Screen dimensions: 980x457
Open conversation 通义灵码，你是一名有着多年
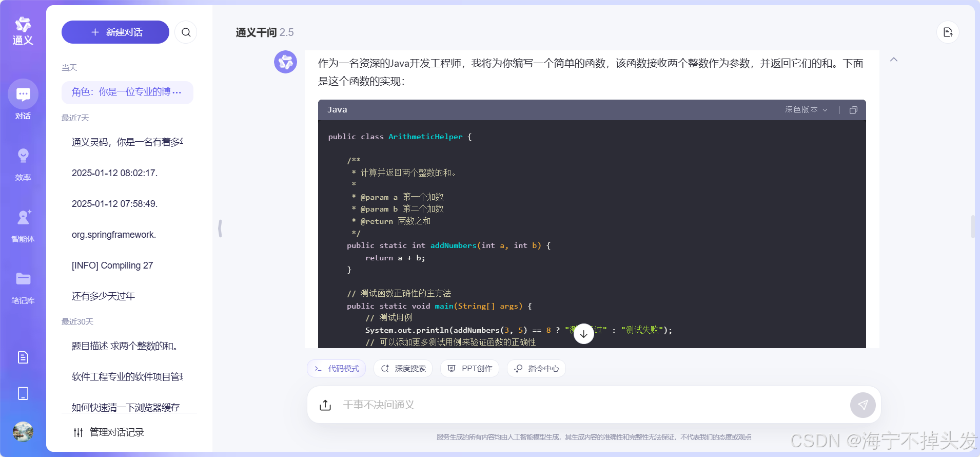127,142
